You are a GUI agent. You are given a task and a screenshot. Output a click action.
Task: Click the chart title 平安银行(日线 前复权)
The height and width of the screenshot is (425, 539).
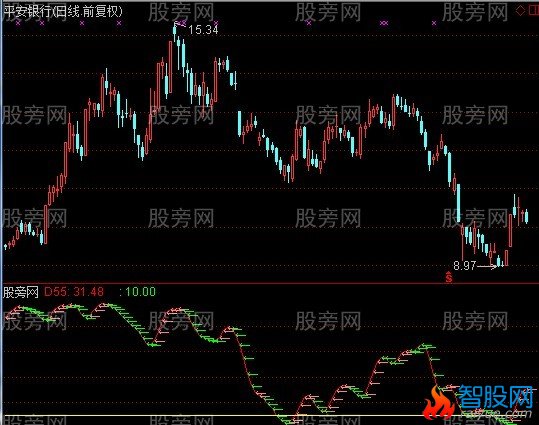(63, 12)
